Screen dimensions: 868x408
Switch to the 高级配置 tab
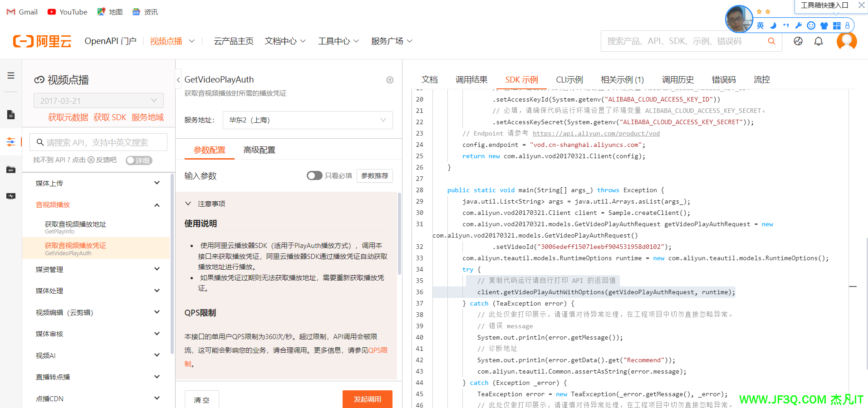259,150
